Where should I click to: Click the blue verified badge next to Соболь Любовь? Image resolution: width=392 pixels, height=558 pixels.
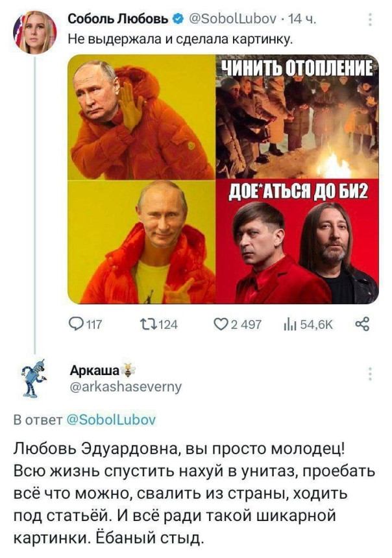point(178,18)
